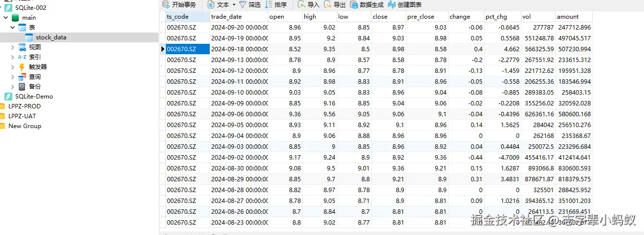Click the export (导出) toolbar button
The height and width of the screenshot is (235, 644).
(x=335, y=5)
